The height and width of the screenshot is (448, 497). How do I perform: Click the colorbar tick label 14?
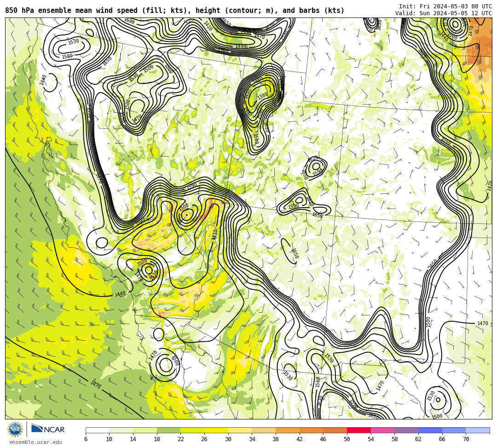click(133, 439)
